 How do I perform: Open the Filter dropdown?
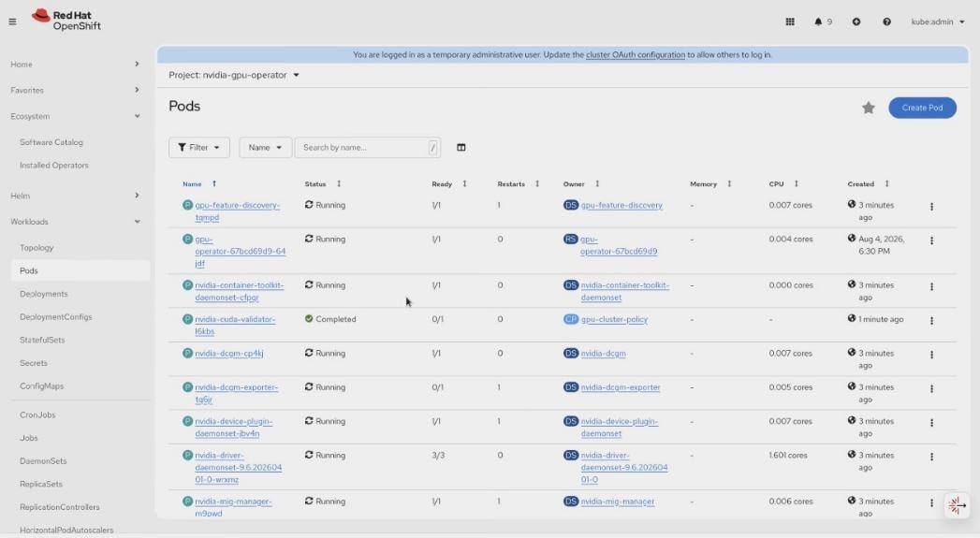[198, 148]
